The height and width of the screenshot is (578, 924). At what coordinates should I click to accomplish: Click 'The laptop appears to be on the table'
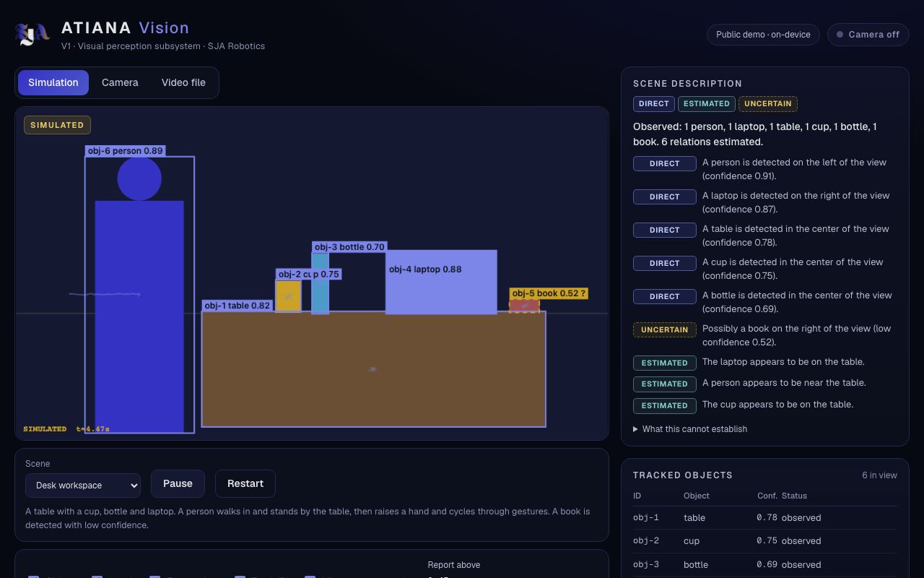(783, 362)
